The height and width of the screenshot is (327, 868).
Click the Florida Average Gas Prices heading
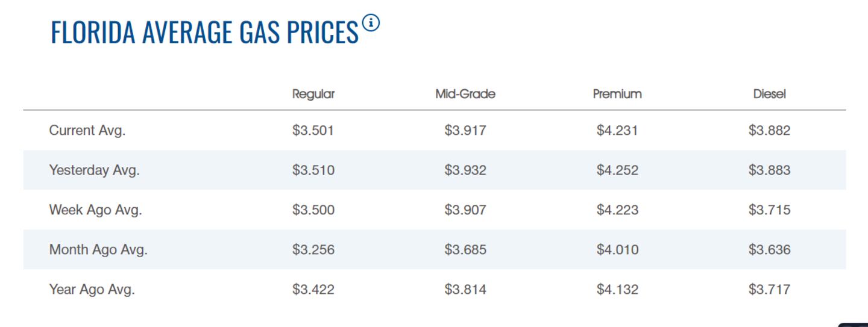(204, 32)
